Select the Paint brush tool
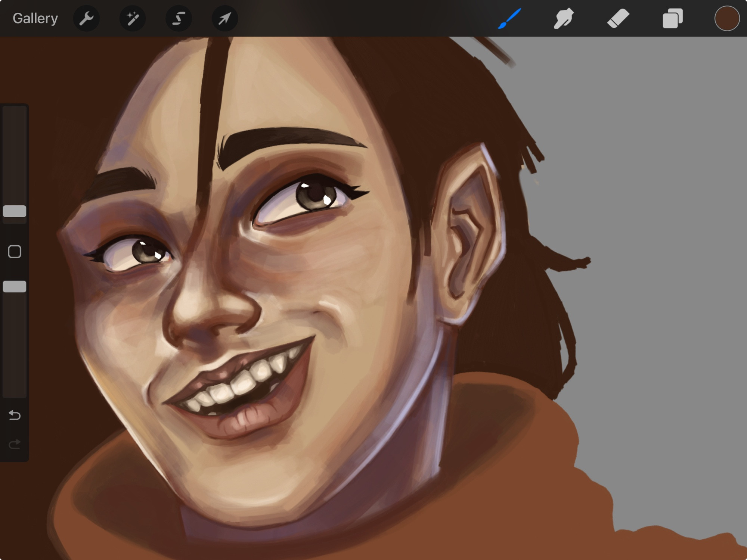The height and width of the screenshot is (560, 747). tap(509, 18)
